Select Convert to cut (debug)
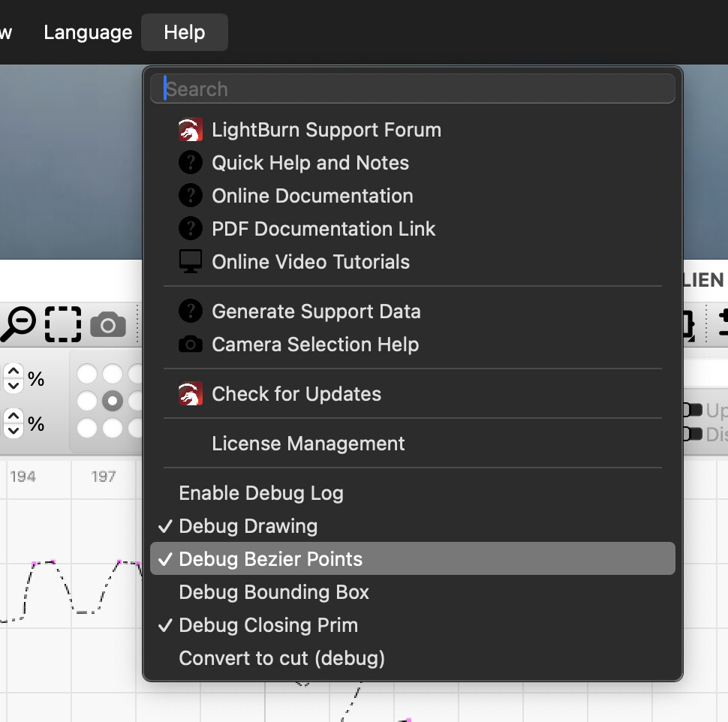The width and height of the screenshot is (728, 722). [x=412, y=658]
